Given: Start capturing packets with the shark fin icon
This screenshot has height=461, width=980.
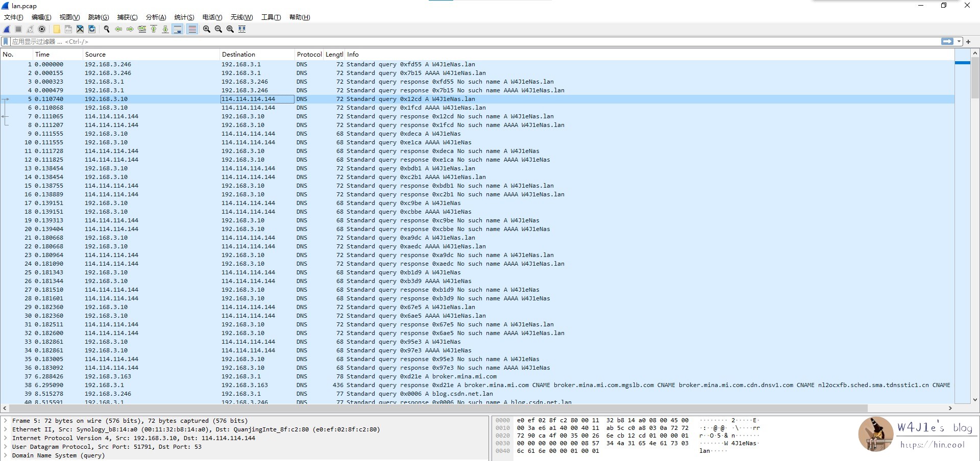Looking at the screenshot, I should pyautogui.click(x=7, y=29).
